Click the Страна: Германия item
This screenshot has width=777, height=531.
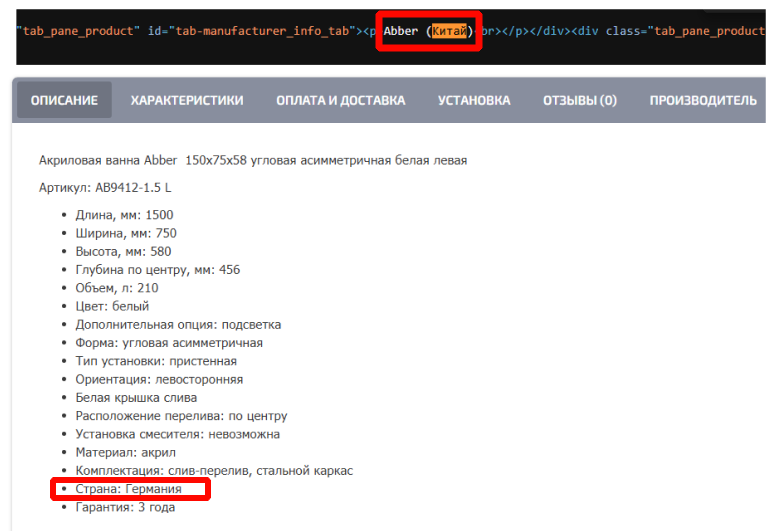tap(128, 489)
